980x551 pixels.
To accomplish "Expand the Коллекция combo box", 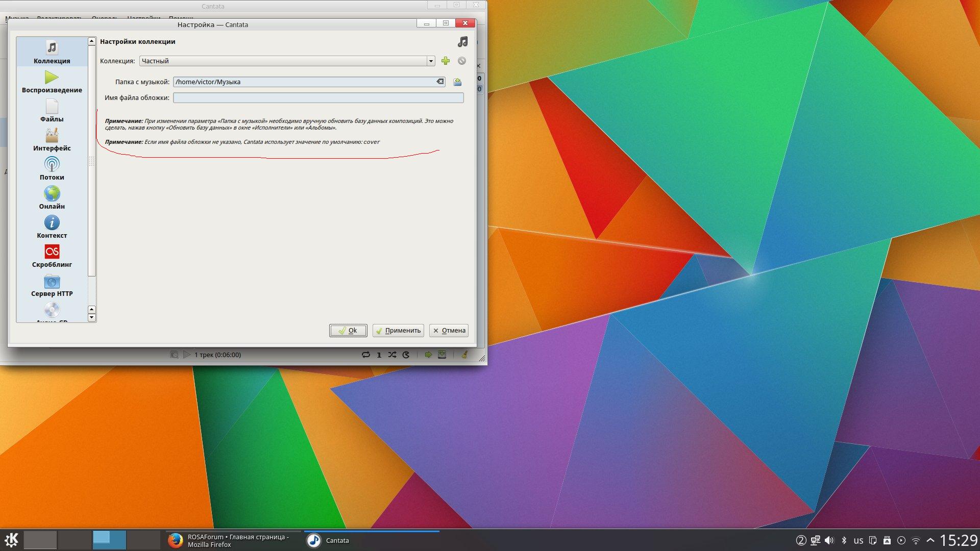I will [431, 61].
